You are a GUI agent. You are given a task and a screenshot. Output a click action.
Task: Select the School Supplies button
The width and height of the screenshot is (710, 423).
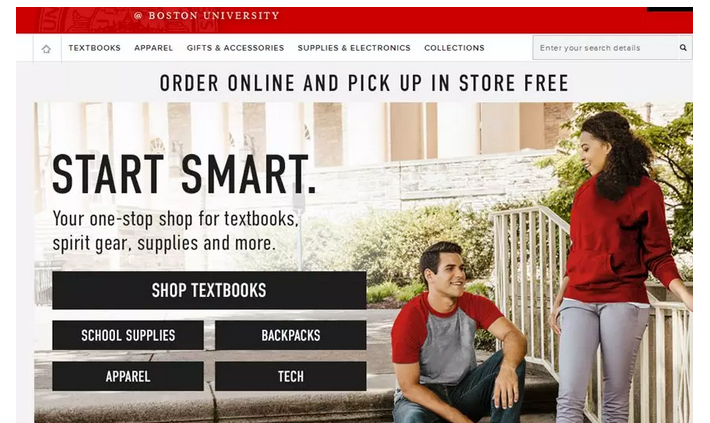(128, 335)
